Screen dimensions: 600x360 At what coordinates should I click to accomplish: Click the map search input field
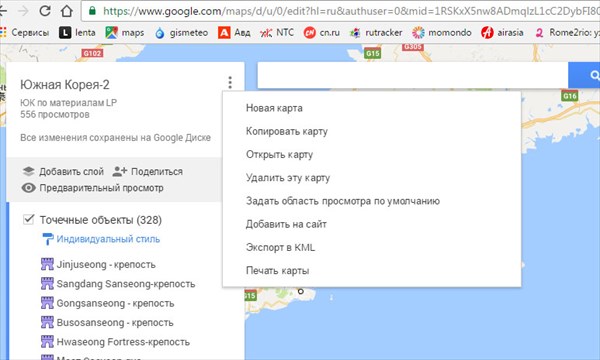click(x=412, y=75)
